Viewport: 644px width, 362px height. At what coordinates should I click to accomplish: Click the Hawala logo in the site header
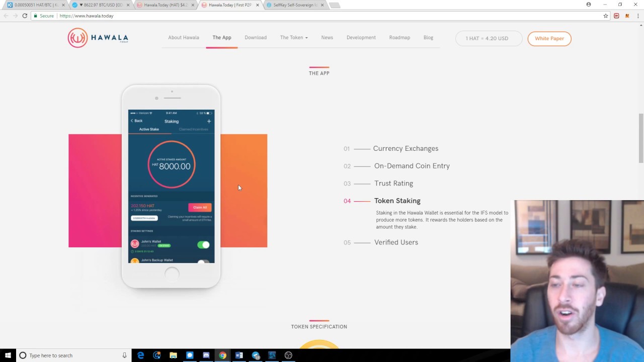(98, 38)
